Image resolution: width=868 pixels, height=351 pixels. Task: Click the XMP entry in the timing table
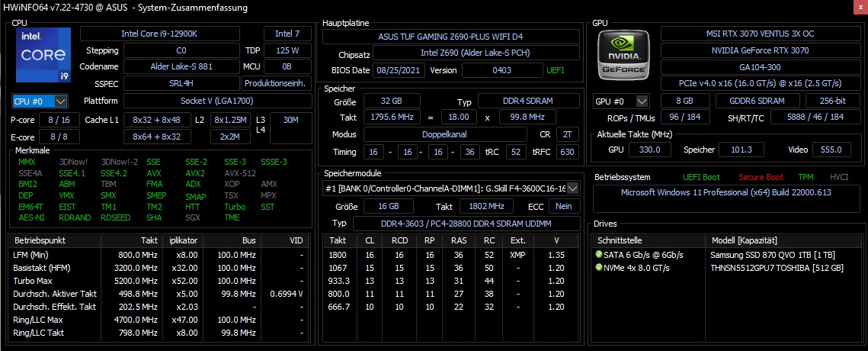(x=517, y=255)
